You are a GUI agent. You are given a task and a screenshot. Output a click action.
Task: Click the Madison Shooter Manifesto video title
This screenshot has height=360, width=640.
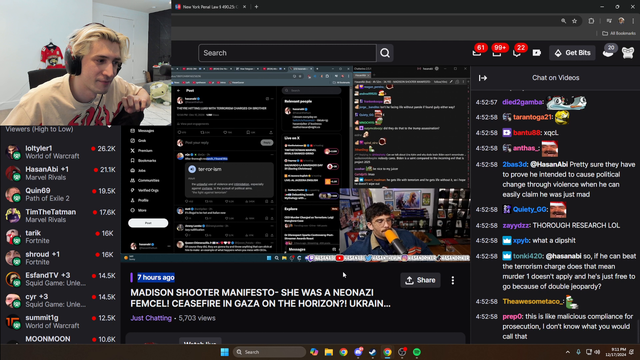(x=260, y=298)
